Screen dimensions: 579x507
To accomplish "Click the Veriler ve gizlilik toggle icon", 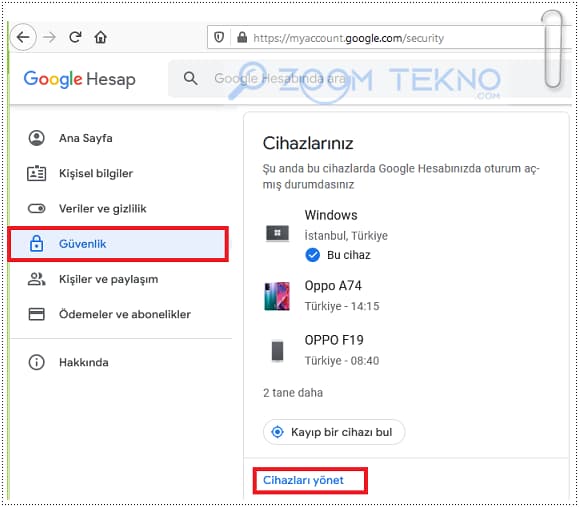I will (x=37, y=209).
